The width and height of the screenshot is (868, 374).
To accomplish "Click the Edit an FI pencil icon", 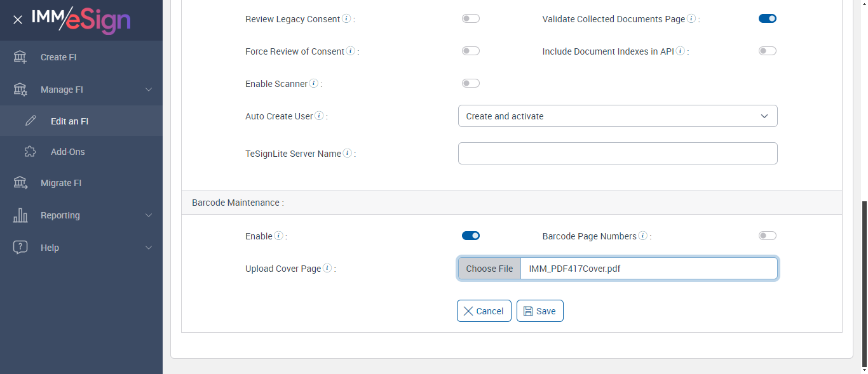I will (31, 121).
